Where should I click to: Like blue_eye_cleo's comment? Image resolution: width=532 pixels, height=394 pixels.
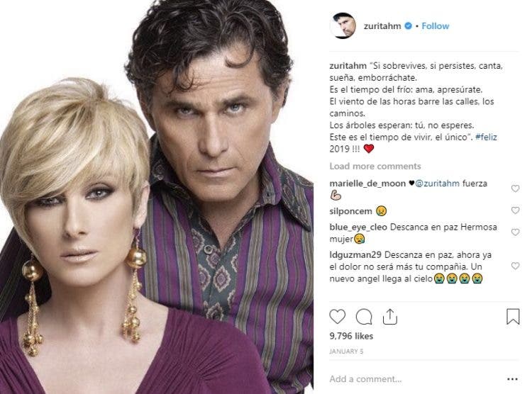515,232
